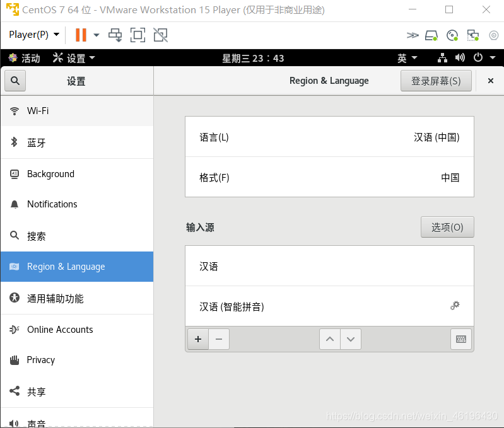Click the CD/DVD drive device icon
Image resolution: width=504 pixels, height=428 pixels.
pyautogui.click(x=452, y=35)
